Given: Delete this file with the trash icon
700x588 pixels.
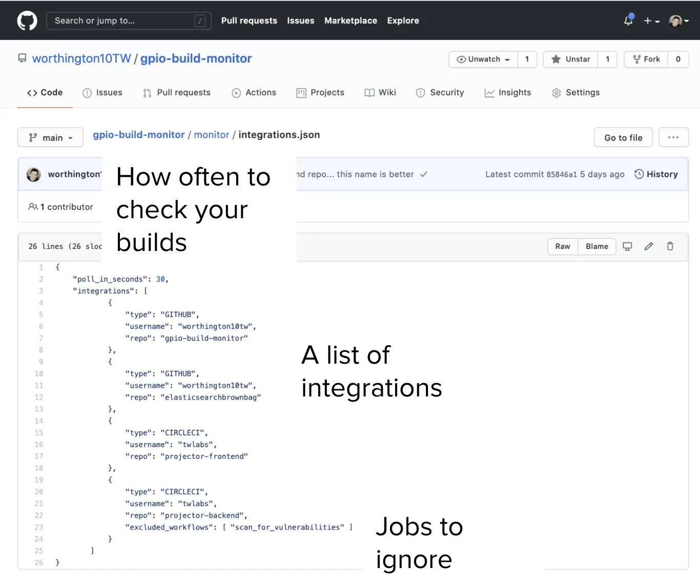Looking at the screenshot, I should tap(670, 246).
